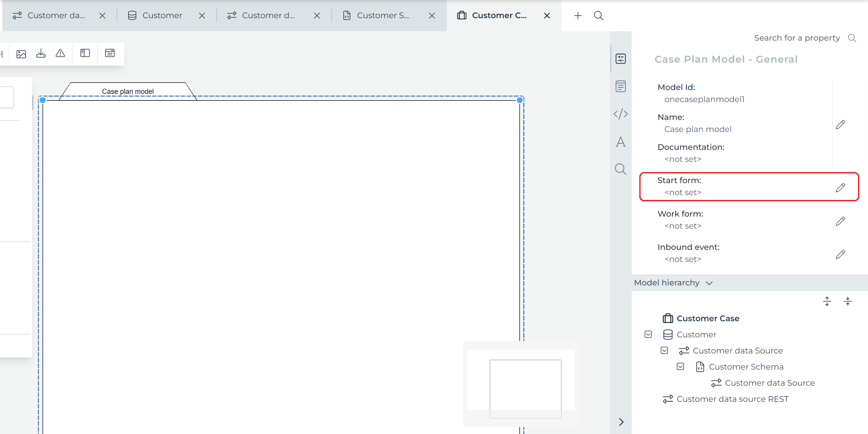Open the form preview icon on the toolbar
Viewport: 868px width, 434px height.
[110, 53]
